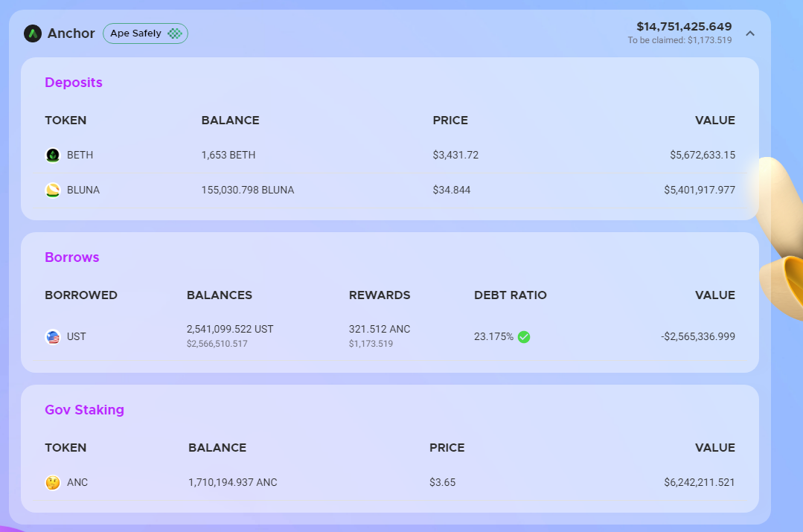
Task: Click the BORROWED column header
Action: pos(81,295)
